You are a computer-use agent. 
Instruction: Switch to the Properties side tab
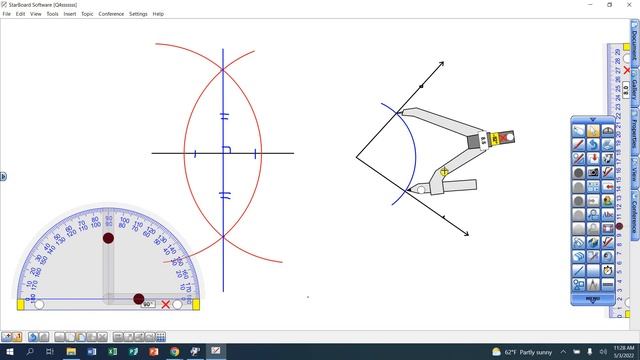[x=635, y=132]
